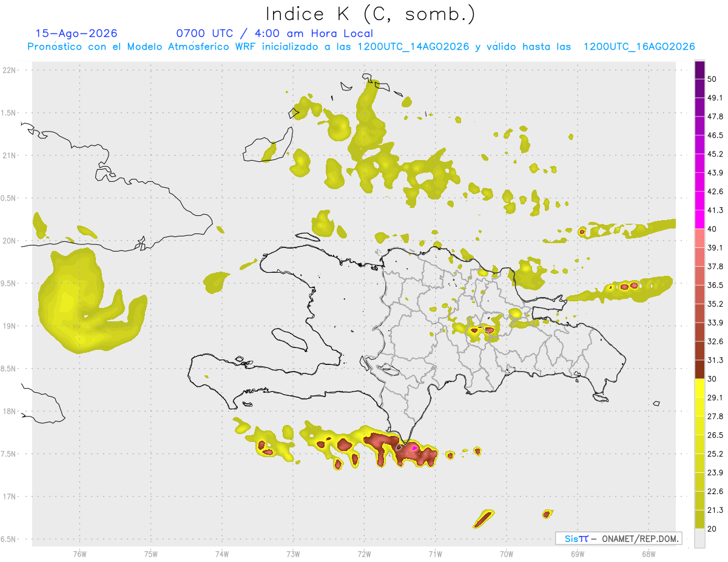728x562 pixels.
Task: Click the colorbar value '23.9'
Action: tap(715, 473)
